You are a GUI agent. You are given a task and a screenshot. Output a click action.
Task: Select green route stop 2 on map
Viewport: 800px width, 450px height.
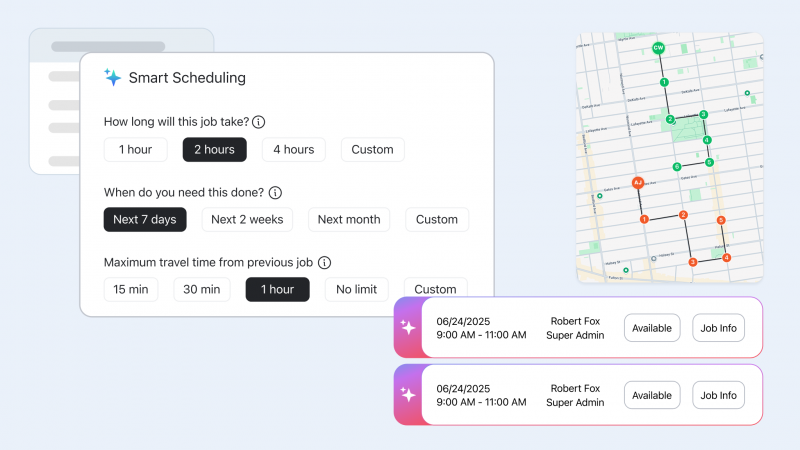[669, 120]
